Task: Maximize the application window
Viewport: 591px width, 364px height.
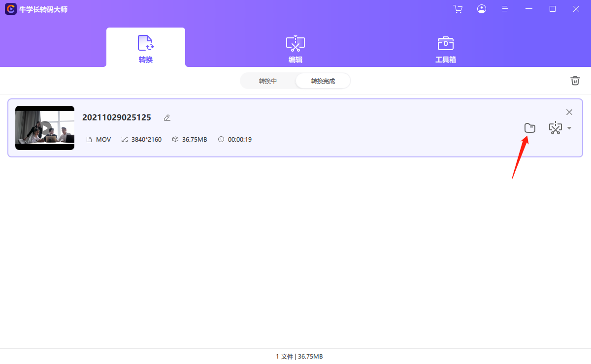Action: [x=553, y=9]
